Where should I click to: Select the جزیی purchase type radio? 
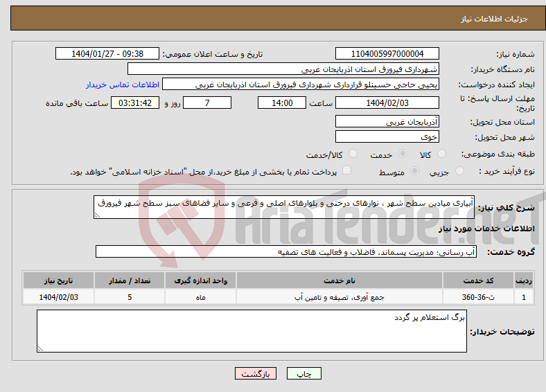pyautogui.click(x=459, y=171)
